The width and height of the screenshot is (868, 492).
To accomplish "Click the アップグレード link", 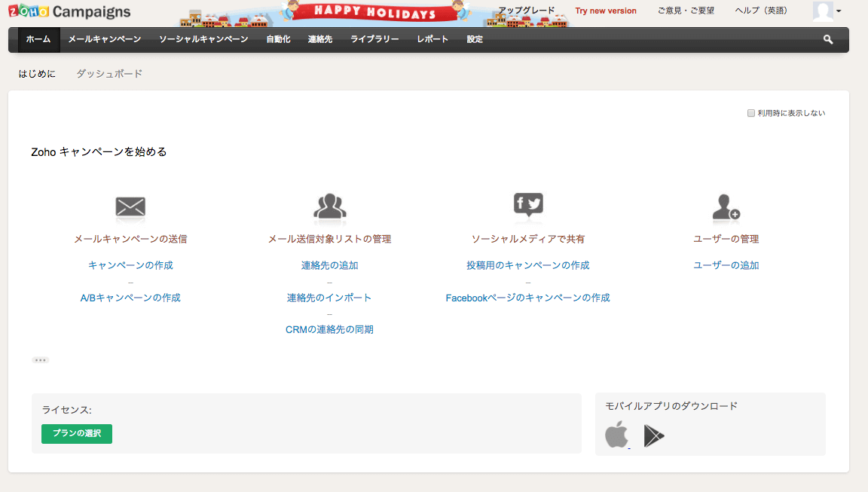I will pyautogui.click(x=527, y=11).
